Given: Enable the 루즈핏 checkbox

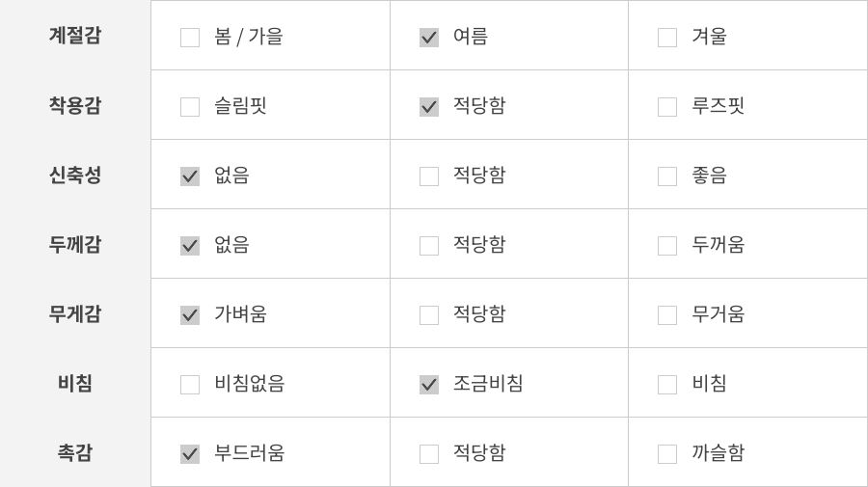Looking at the screenshot, I should (667, 107).
